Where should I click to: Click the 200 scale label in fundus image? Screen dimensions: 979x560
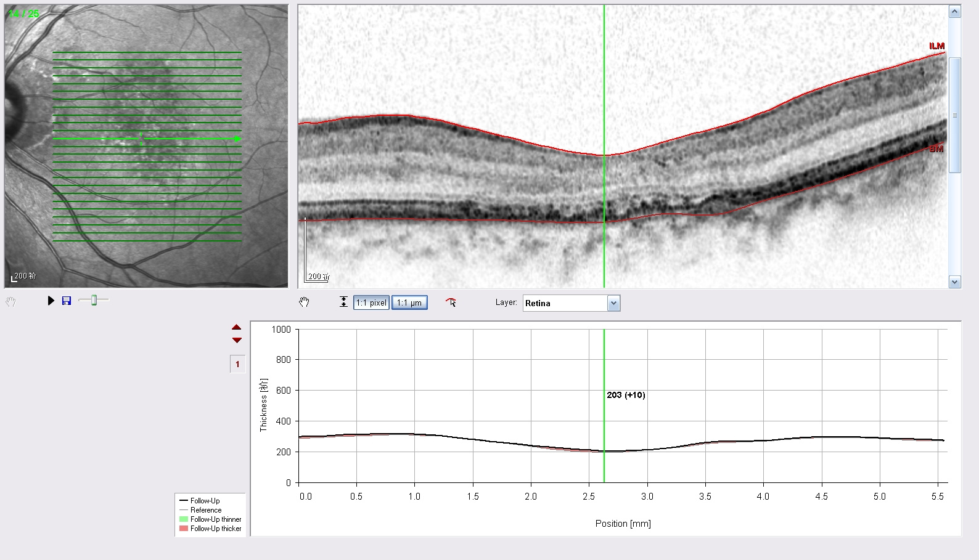click(x=25, y=276)
